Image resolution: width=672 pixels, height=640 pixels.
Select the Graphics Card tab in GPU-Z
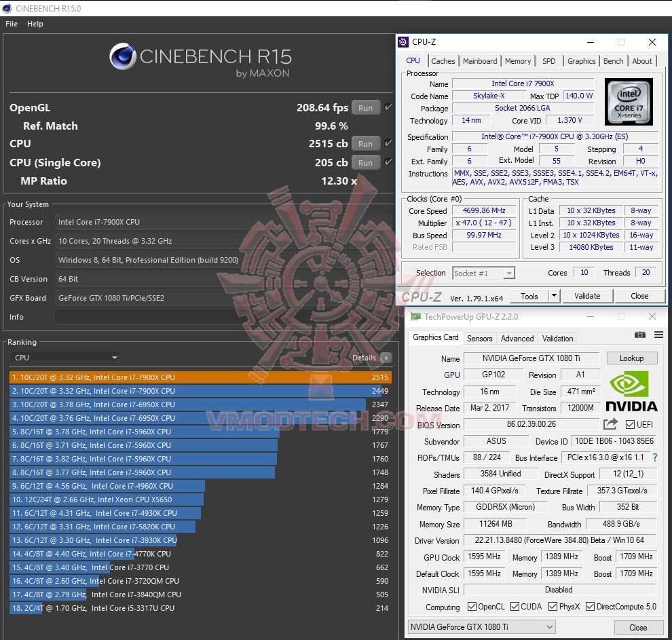tap(435, 337)
